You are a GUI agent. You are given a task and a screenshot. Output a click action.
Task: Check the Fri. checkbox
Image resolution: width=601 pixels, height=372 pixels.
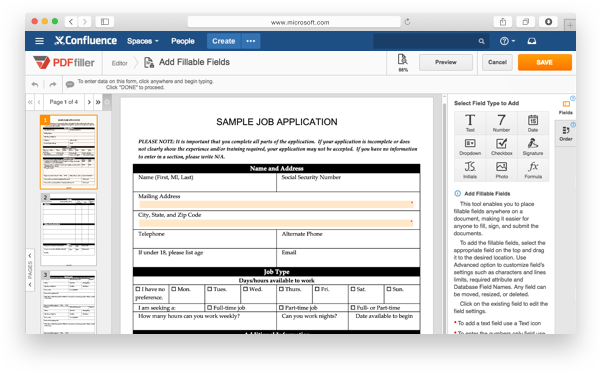coord(317,289)
